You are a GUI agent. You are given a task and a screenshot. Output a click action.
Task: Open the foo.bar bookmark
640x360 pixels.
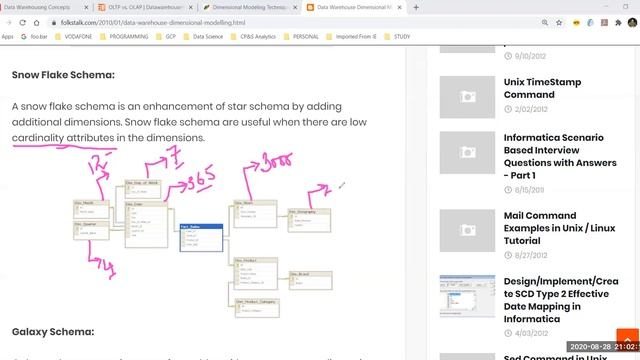[34, 36]
